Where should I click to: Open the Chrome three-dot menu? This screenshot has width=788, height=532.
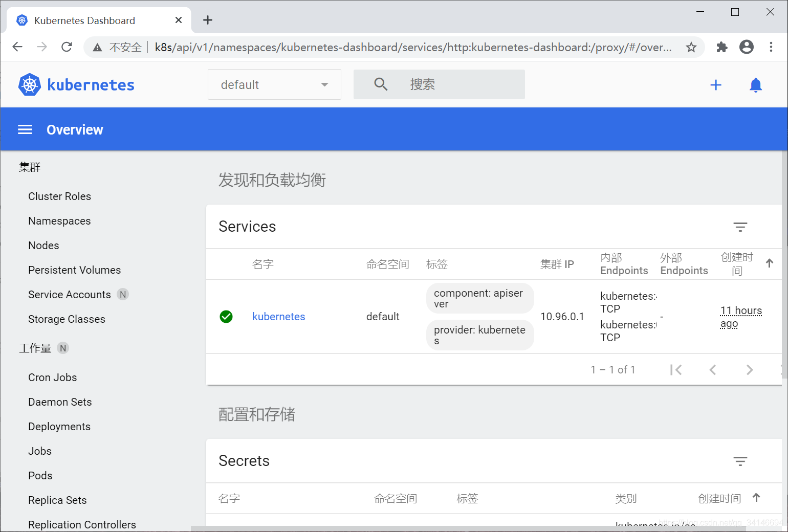(x=771, y=47)
